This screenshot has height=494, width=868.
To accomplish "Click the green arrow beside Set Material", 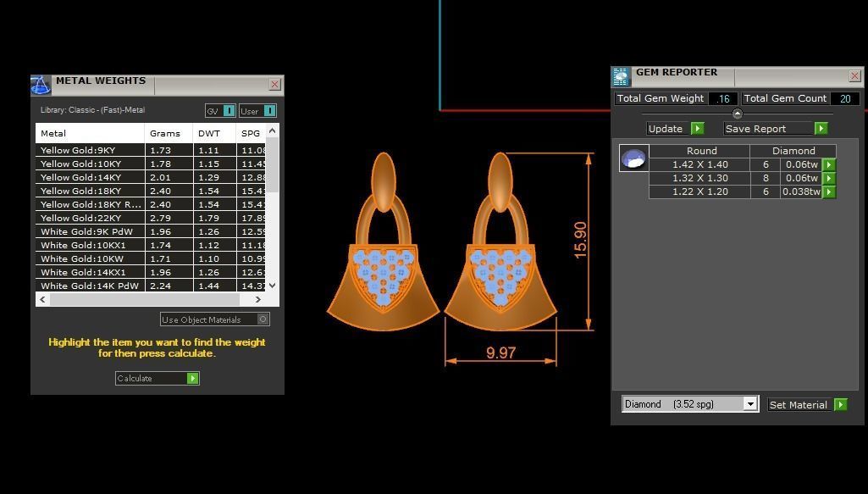I will tap(840, 404).
